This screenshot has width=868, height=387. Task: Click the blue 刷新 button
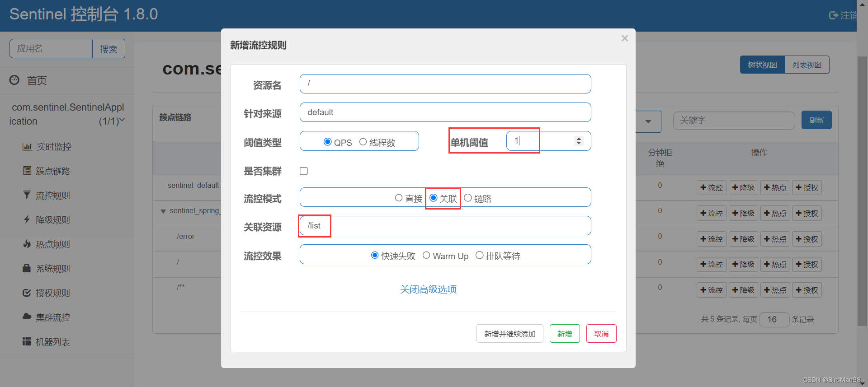pyautogui.click(x=816, y=120)
